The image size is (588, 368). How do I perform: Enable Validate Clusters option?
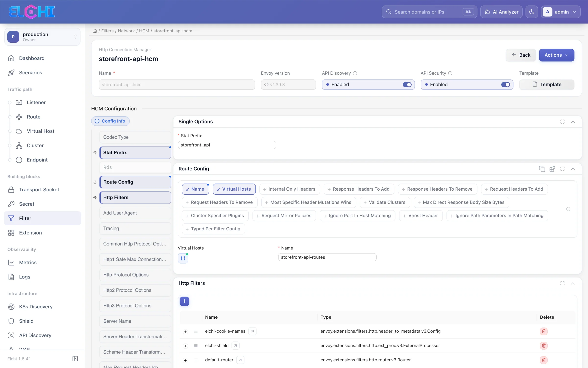(x=385, y=202)
